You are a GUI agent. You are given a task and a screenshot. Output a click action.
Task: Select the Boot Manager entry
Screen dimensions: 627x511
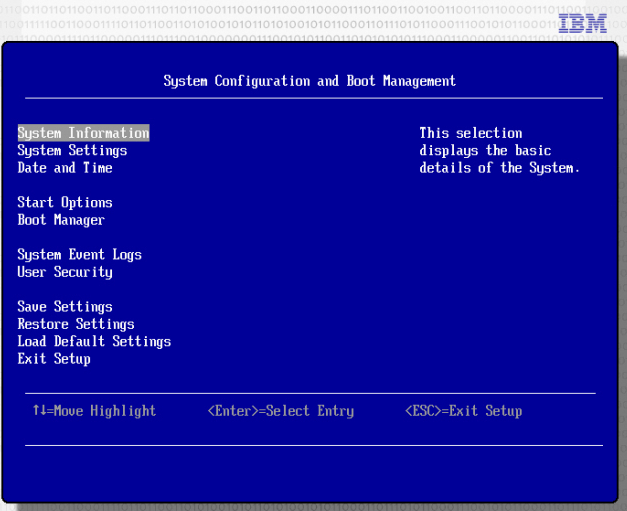point(61,220)
